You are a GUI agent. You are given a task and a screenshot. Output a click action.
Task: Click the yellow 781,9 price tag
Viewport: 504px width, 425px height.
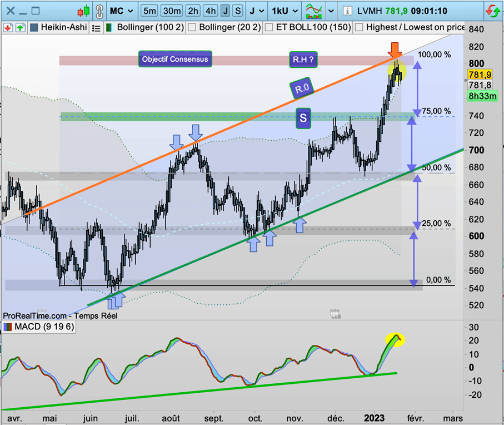[480, 75]
